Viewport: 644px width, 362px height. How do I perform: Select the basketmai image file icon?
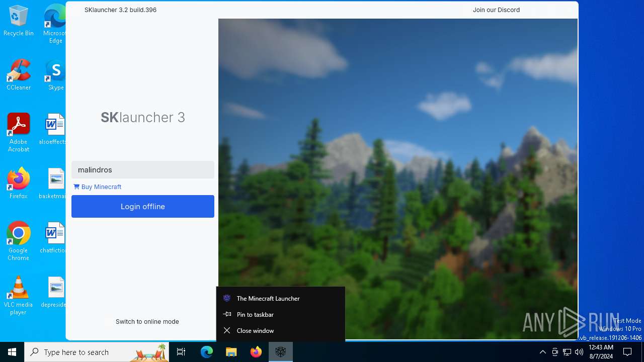(53, 184)
